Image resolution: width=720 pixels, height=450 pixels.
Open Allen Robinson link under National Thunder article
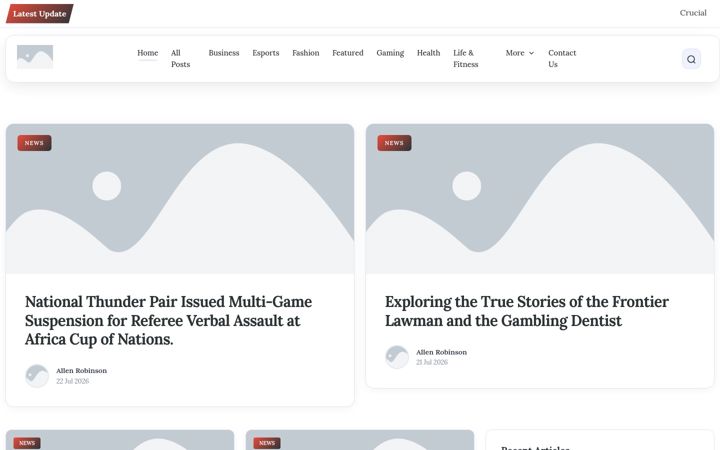coord(81,371)
